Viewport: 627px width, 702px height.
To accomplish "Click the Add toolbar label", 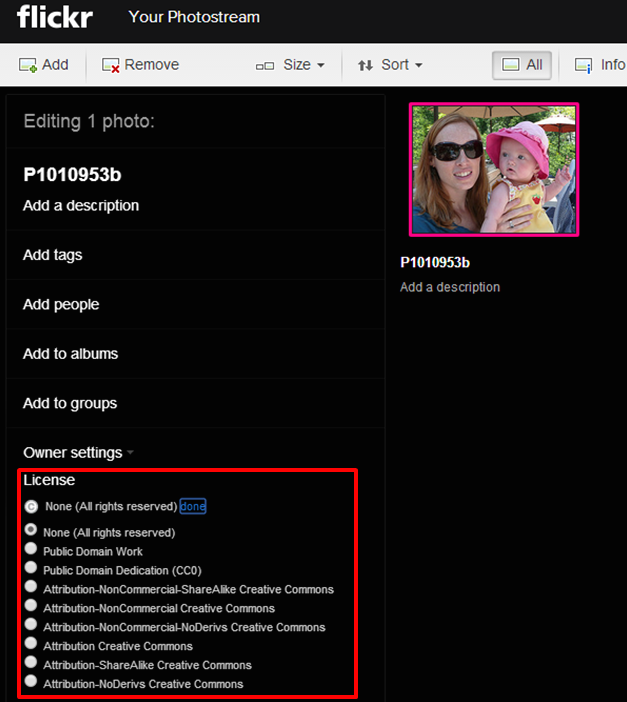I will 55,65.
